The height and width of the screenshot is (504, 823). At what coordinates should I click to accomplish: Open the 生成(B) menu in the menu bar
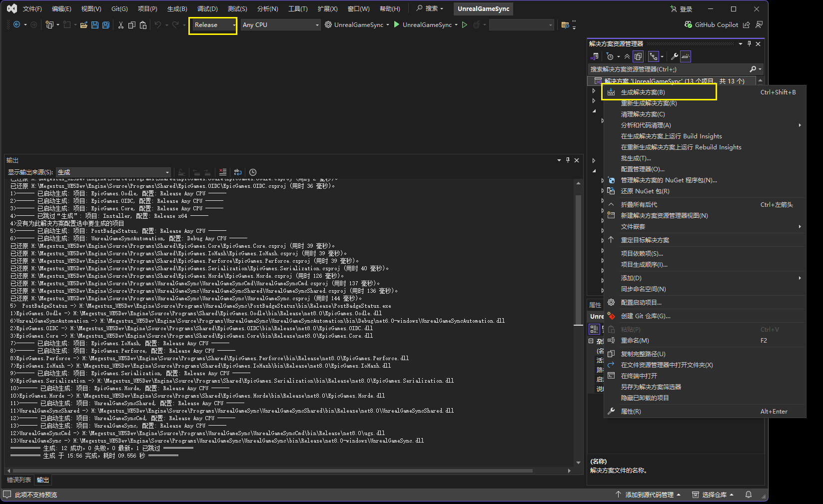click(177, 9)
